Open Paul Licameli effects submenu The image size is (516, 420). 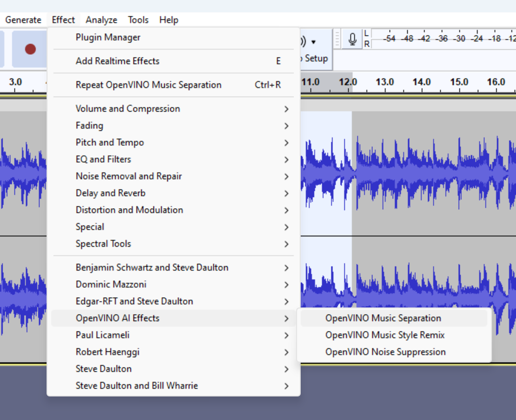173,335
